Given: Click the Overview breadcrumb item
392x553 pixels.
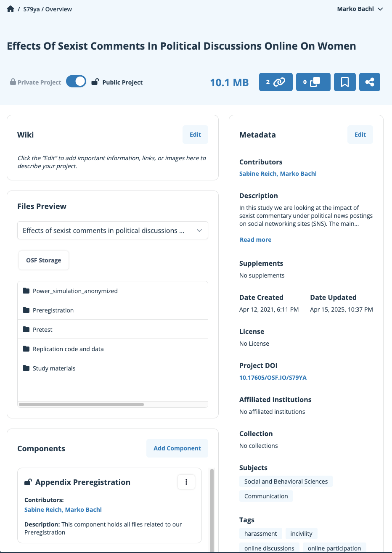Looking at the screenshot, I should 58,9.
